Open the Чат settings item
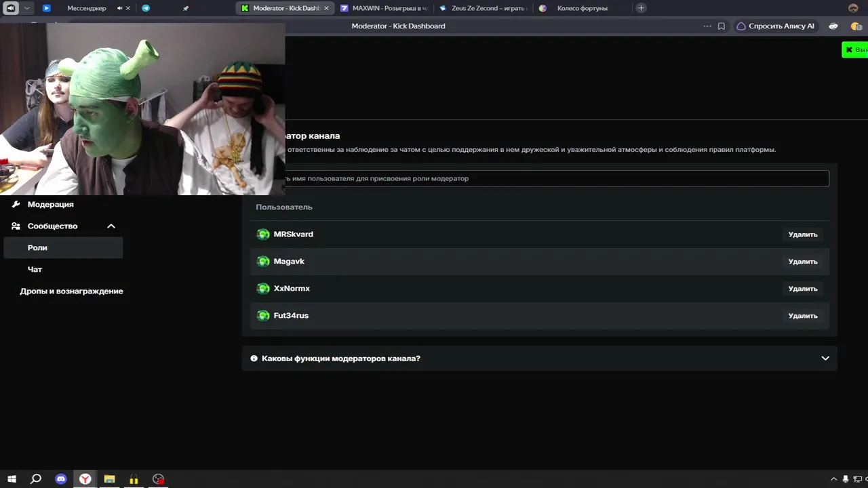Viewport: 868px width, 488px height. [x=35, y=269]
